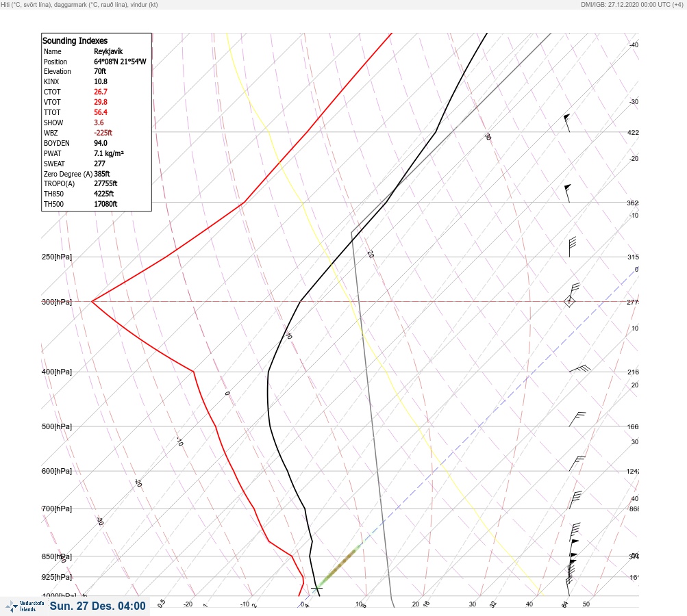The image size is (687, 616).
Task: Click the TH500 value 17080ft
Action: pyautogui.click(x=105, y=204)
